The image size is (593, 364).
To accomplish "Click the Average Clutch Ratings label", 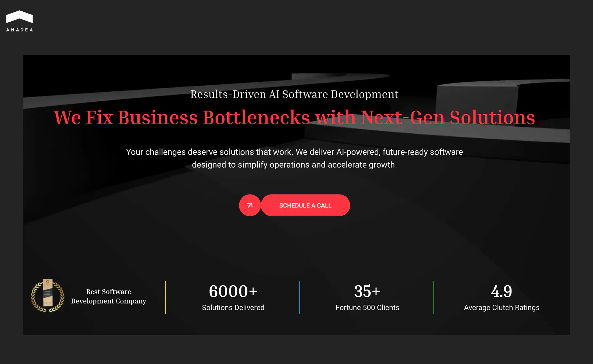I will click(x=501, y=308).
